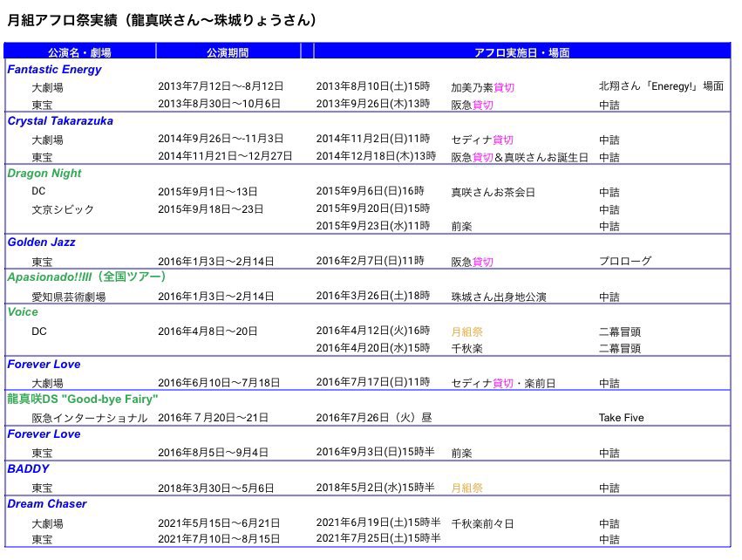This screenshot has width=742, height=560.
Task: Select the Dream Chaser show title
Action: click(x=47, y=503)
